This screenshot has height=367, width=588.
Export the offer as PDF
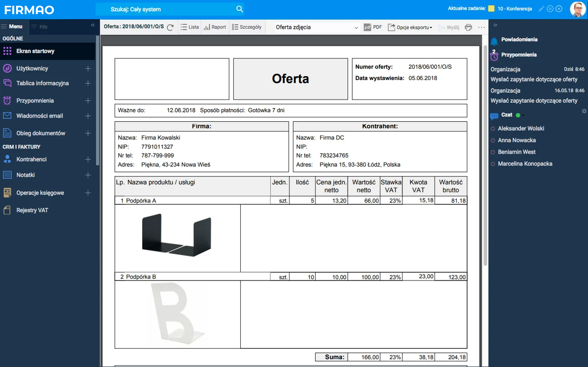(373, 27)
